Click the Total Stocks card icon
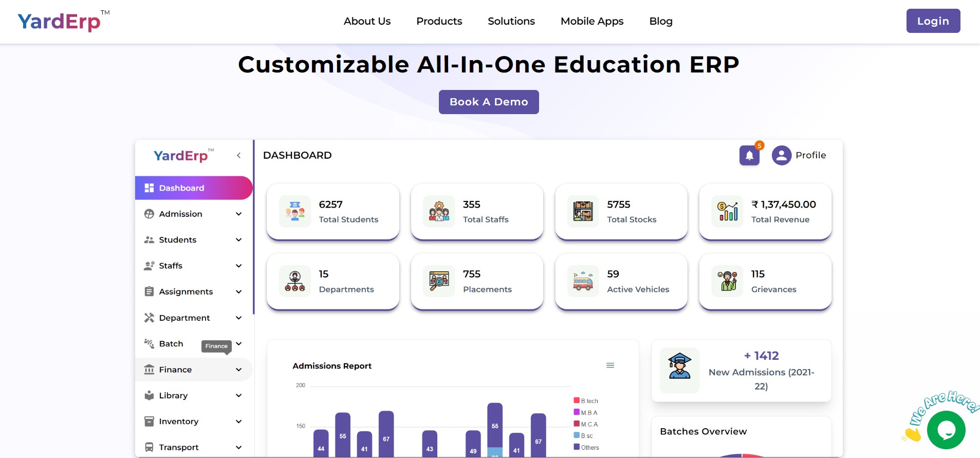This screenshot has width=980, height=458. click(x=583, y=211)
